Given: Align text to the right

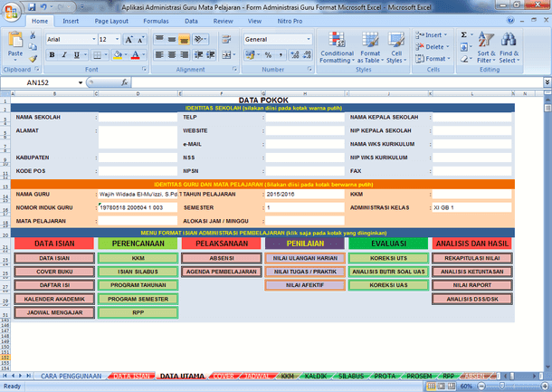Looking at the screenshot, I should coord(184,55).
